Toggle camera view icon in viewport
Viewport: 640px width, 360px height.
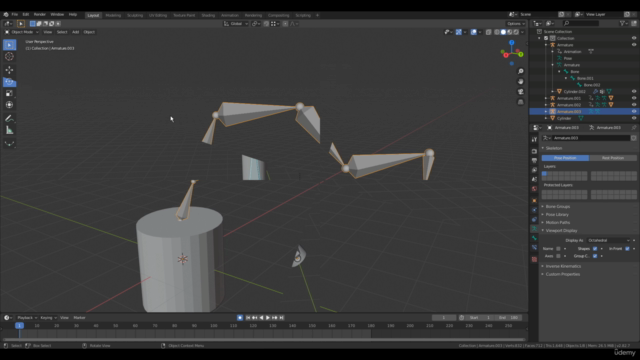coord(520,92)
